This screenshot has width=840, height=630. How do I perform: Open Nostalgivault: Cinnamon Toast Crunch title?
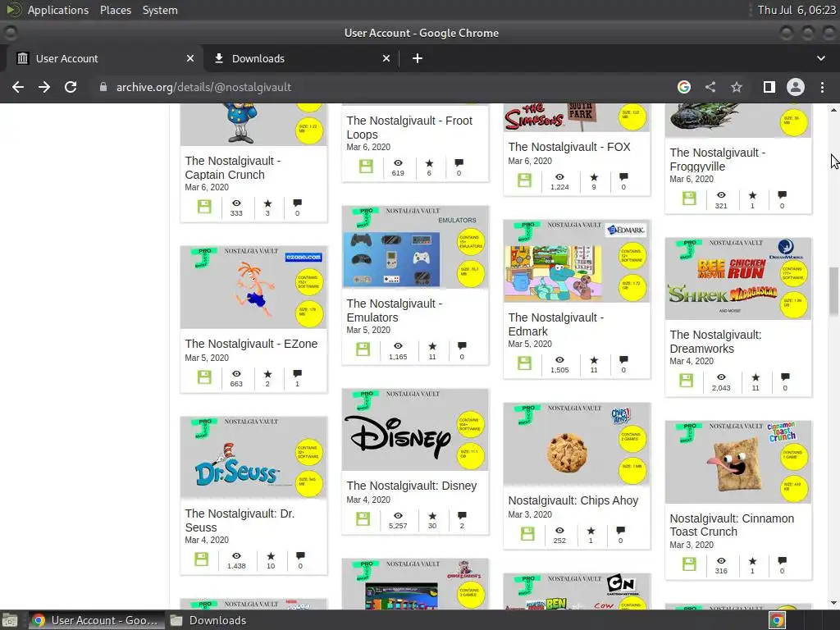(732, 525)
